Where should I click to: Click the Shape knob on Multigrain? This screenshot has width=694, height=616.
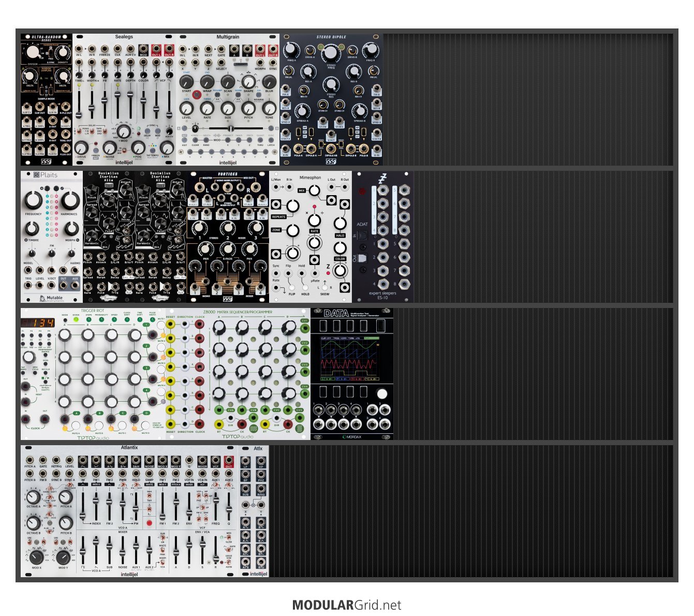[x=248, y=81]
